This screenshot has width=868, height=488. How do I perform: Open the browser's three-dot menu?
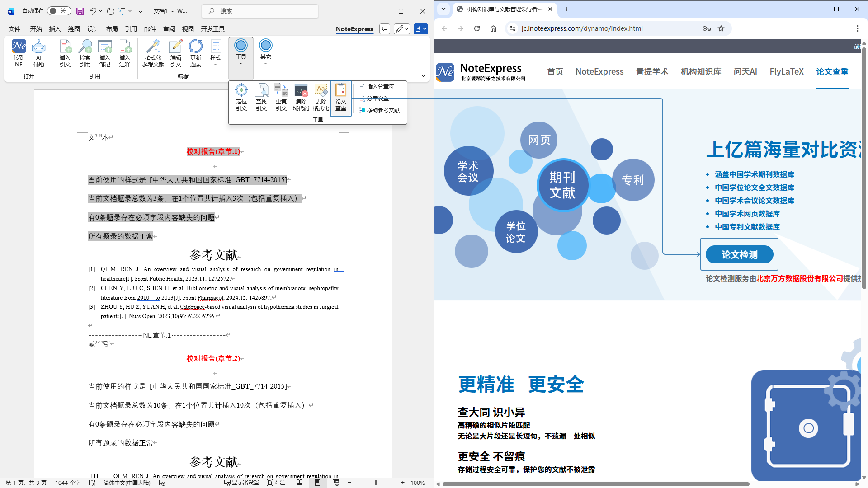pyautogui.click(x=857, y=28)
